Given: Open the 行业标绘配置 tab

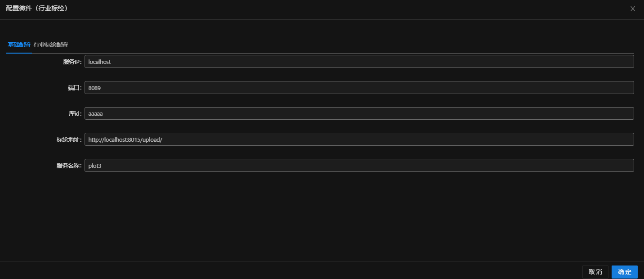Looking at the screenshot, I should [x=51, y=45].
